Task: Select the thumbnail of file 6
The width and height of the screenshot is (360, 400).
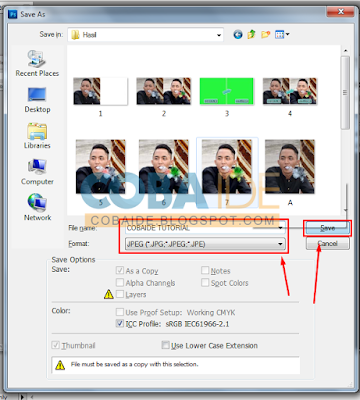Action: click(164, 167)
